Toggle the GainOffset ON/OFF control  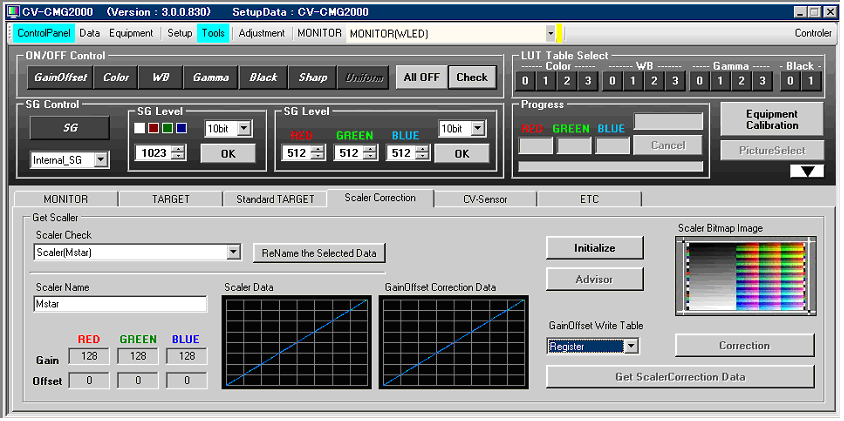[x=60, y=78]
